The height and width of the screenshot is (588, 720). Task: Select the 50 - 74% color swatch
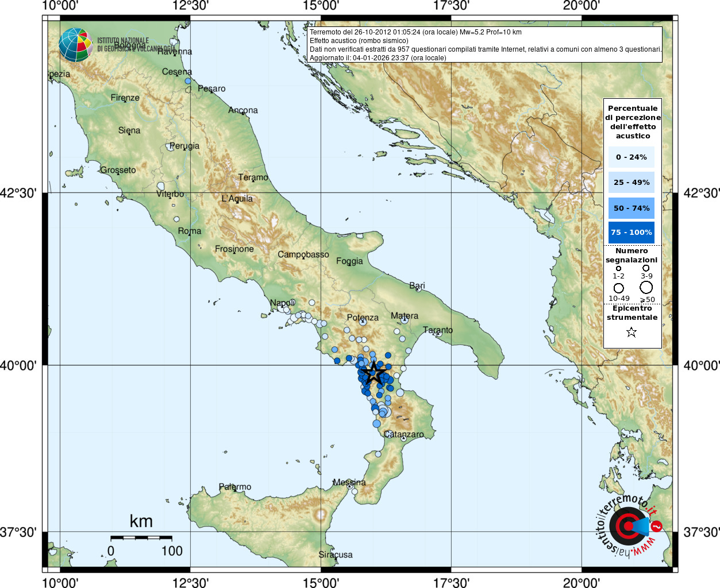632,208
